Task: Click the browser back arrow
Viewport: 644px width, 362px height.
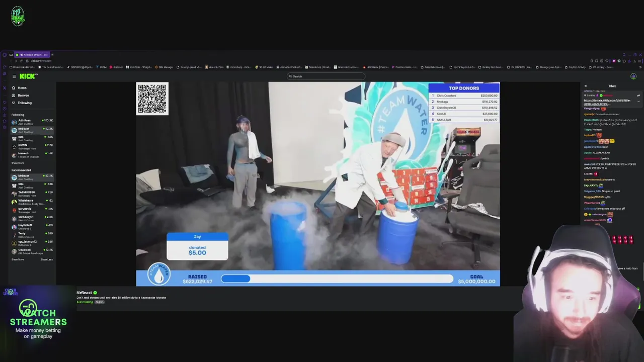Action: point(11,61)
